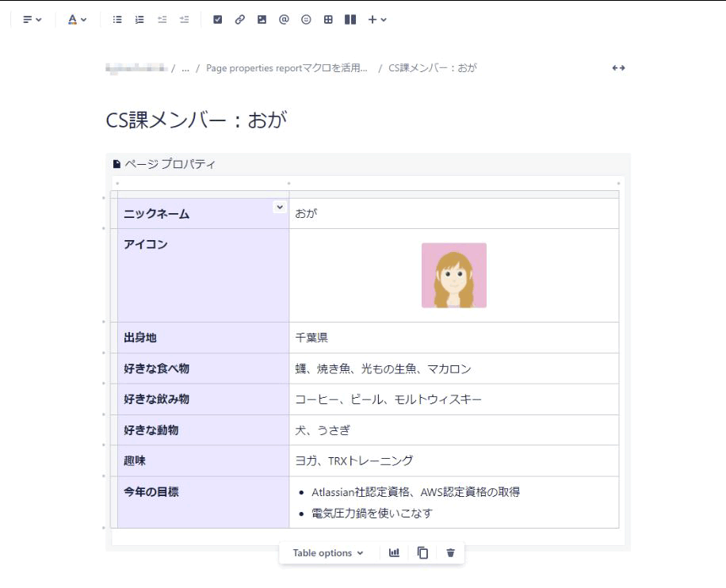The height and width of the screenshot is (588, 726).
Task: Open the text styles dropdown
Action: point(31,19)
